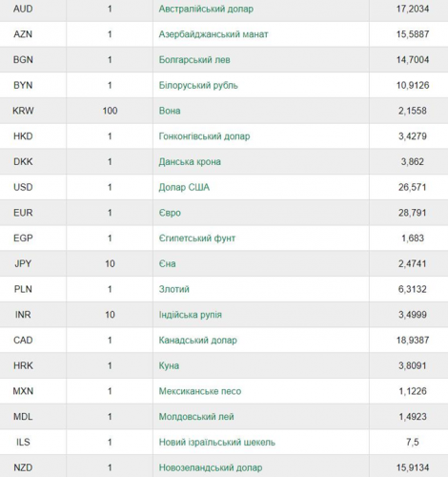Select the Молдовський лей link
The width and height of the screenshot is (448, 477).
pos(196,417)
